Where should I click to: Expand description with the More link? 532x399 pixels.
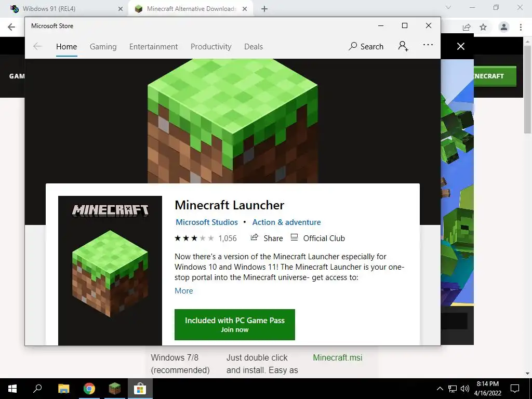[183, 291]
